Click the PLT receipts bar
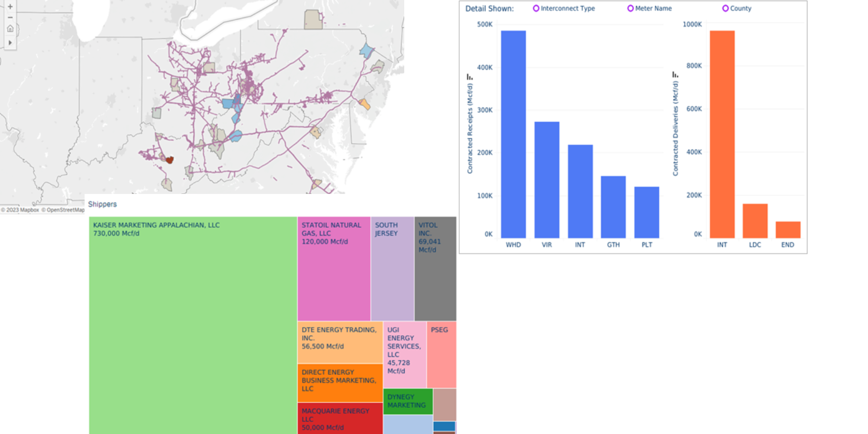868x434 pixels. (x=647, y=212)
